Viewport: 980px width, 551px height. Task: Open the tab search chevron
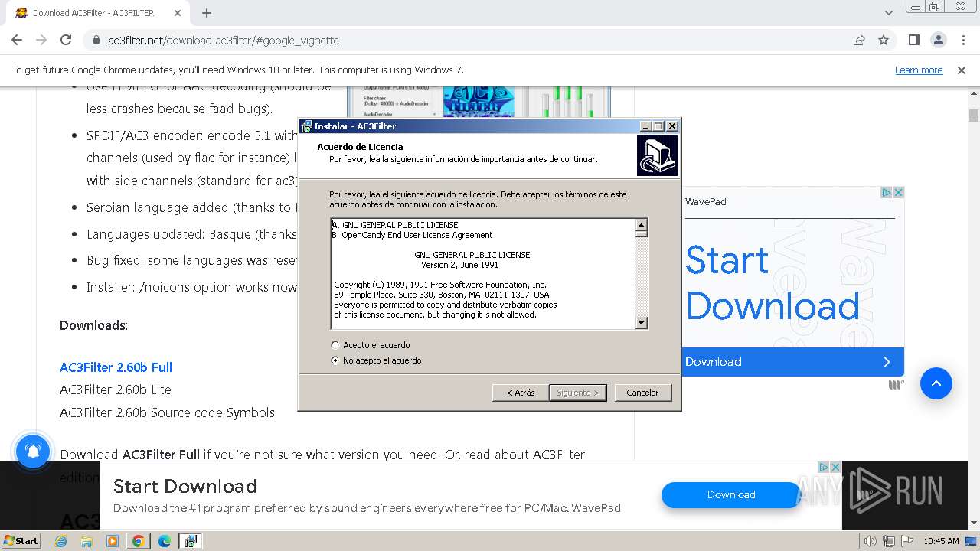888,13
